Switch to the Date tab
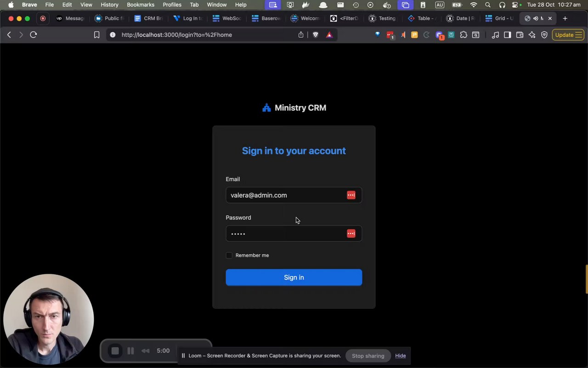Viewport: 588px width, 368px height. pyautogui.click(x=461, y=18)
